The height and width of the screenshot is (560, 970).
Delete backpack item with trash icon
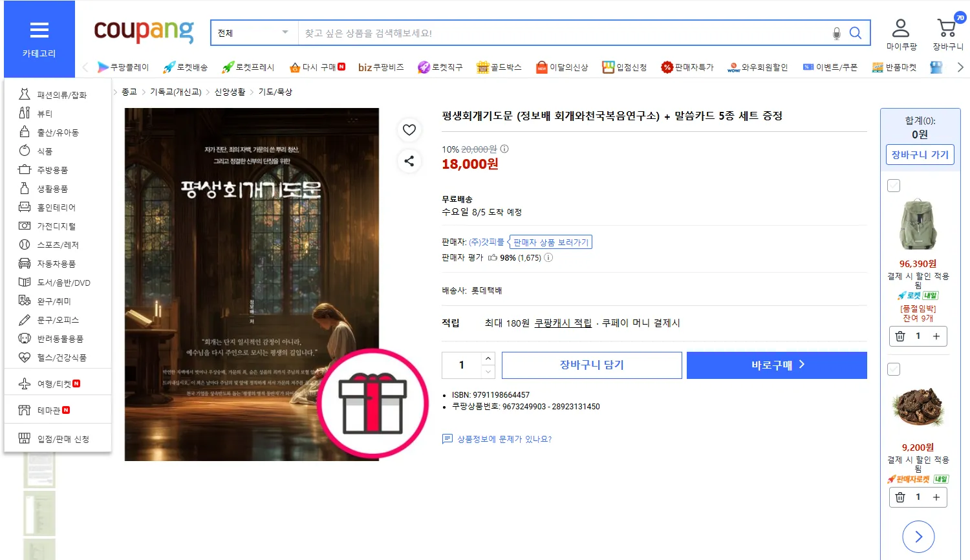pyautogui.click(x=900, y=336)
